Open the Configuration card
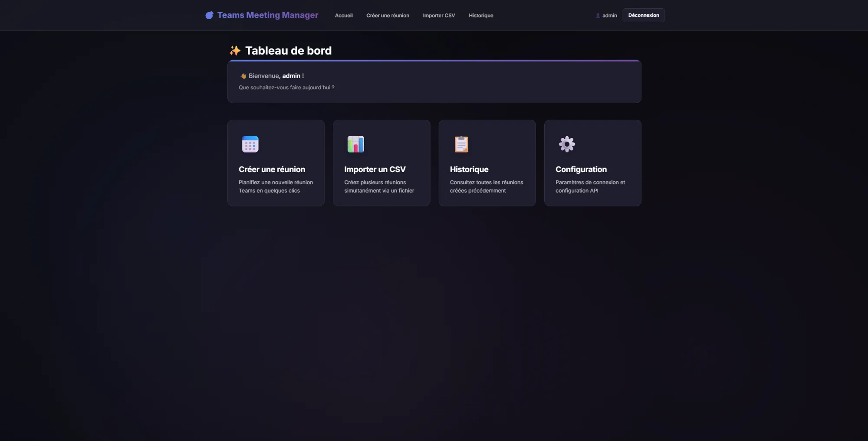 pos(592,163)
